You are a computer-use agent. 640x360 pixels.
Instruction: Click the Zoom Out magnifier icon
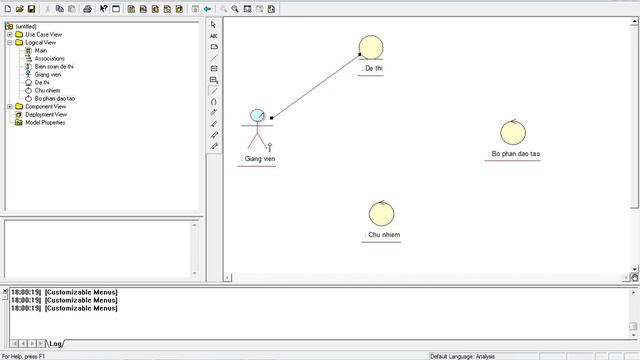pos(235,9)
